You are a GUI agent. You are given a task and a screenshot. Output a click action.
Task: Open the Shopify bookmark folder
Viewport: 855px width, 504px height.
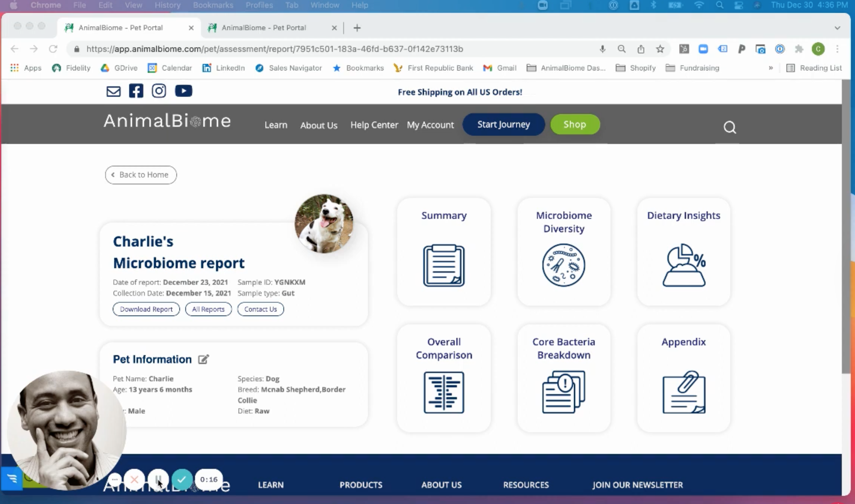coord(636,68)
